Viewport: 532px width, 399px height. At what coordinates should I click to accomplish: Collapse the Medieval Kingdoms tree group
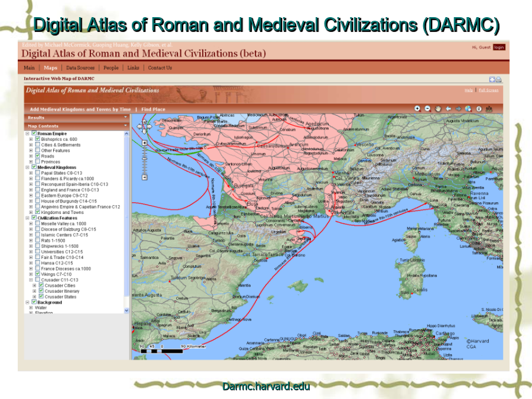27,167
